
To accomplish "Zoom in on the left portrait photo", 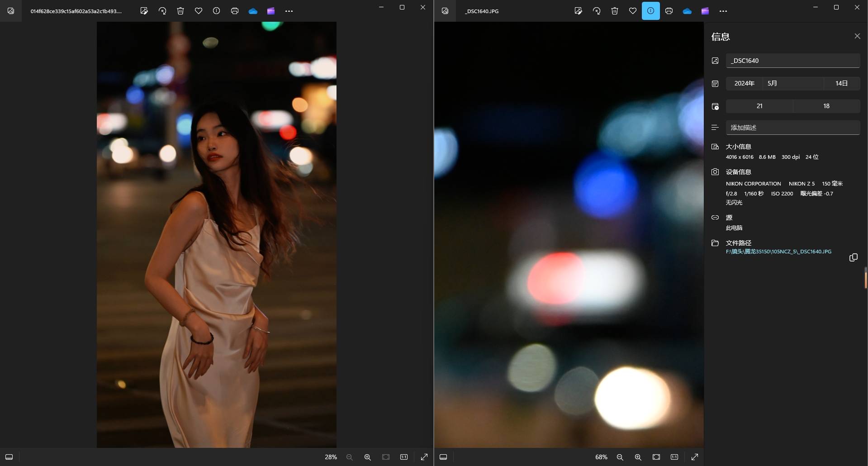I will [367, 457].
